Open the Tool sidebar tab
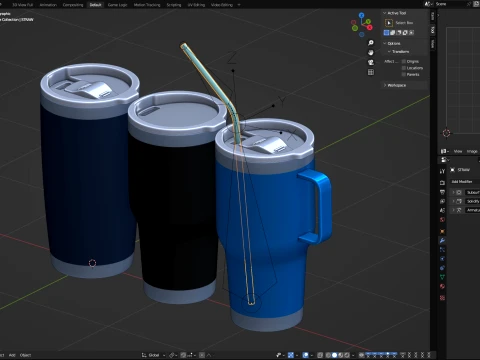The width and height of the screenshot is (480, 360). tap(433, 30)
